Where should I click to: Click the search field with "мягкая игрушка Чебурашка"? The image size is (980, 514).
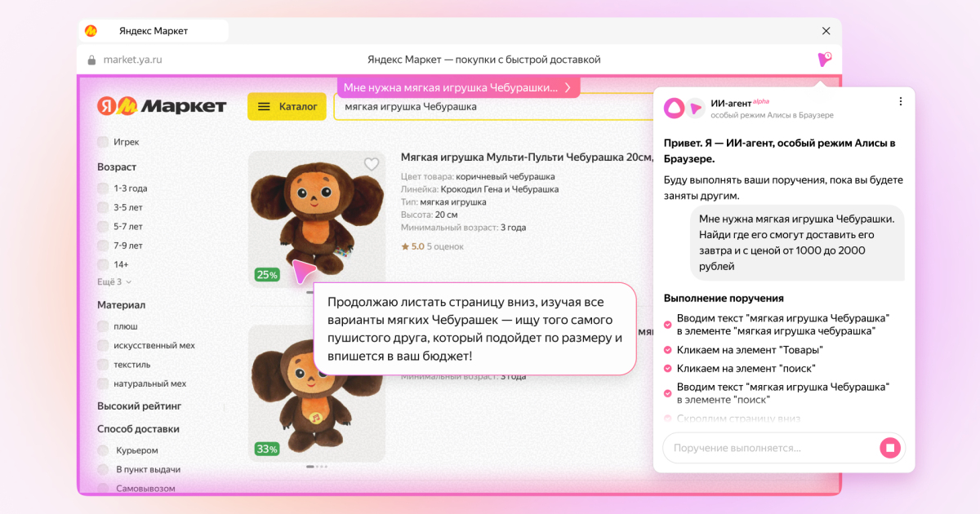point(490,107)
